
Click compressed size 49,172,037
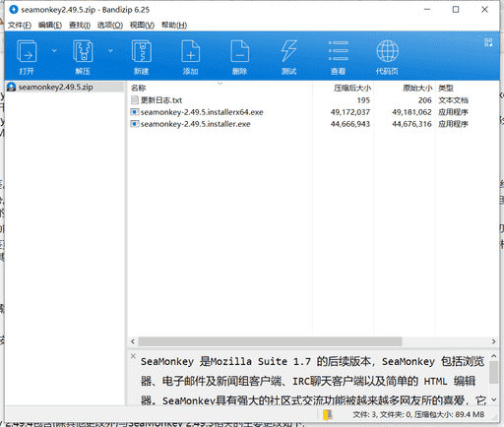[x=350, y=112]
